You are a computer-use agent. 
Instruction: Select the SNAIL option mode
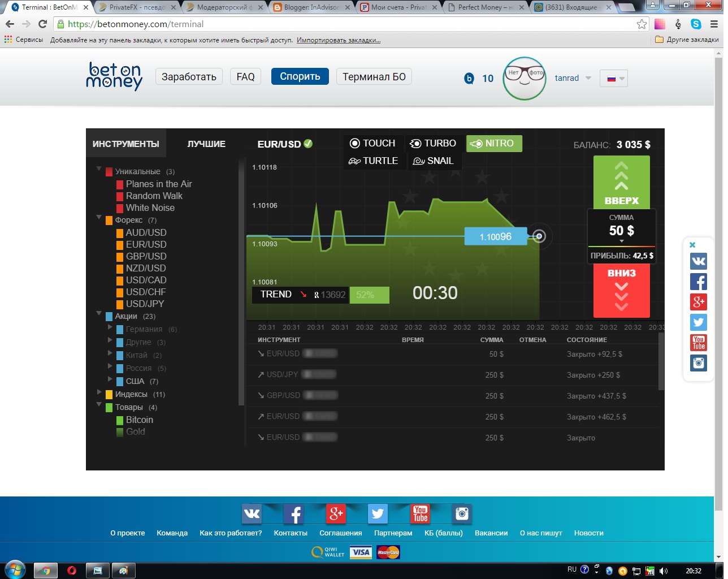[x=433, y=161]
